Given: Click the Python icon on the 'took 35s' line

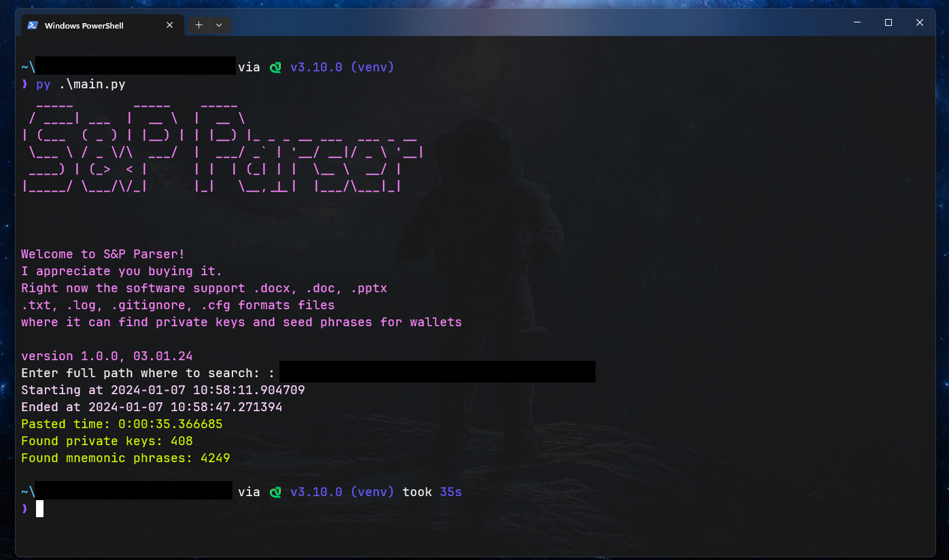Looking at the screenshot, I should [x=275, y=492].
